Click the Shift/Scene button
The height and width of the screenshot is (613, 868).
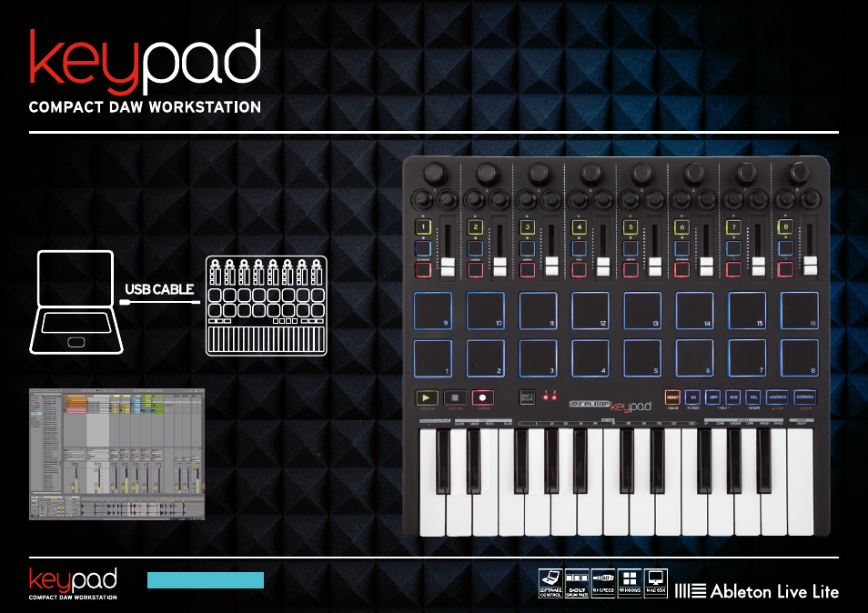(x=527, y=397)
